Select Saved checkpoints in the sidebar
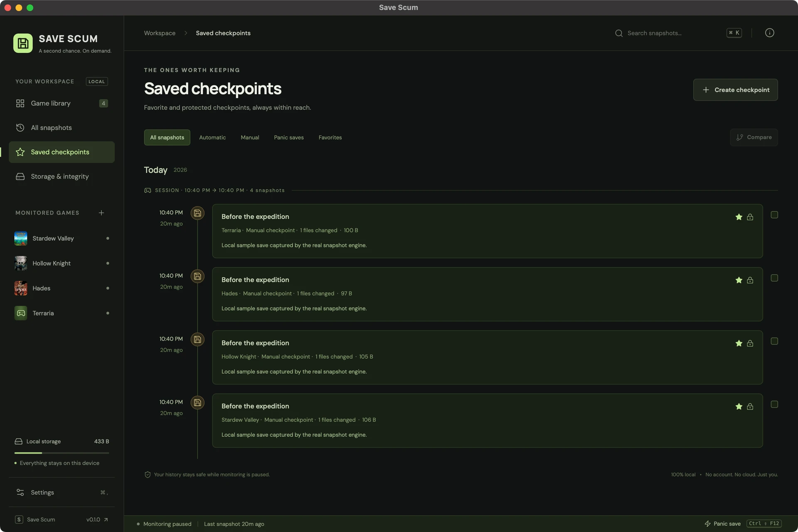 [x=62, y=152]
